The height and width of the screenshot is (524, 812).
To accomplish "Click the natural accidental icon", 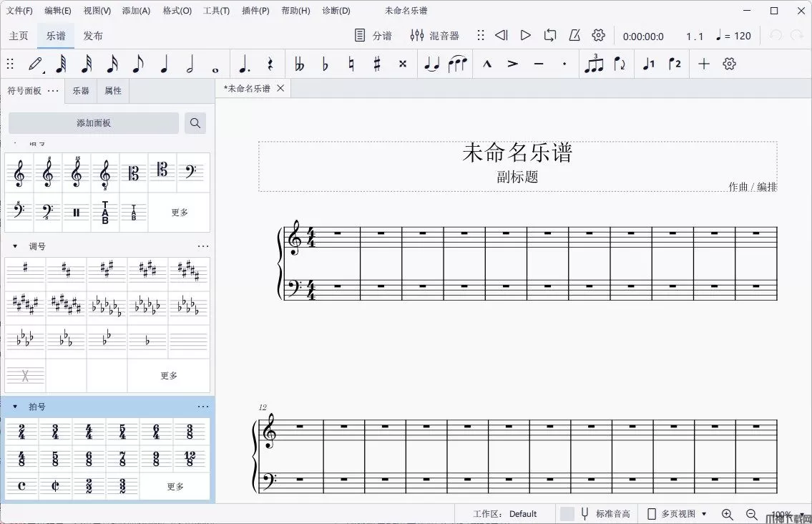I will tap(351, 64).
